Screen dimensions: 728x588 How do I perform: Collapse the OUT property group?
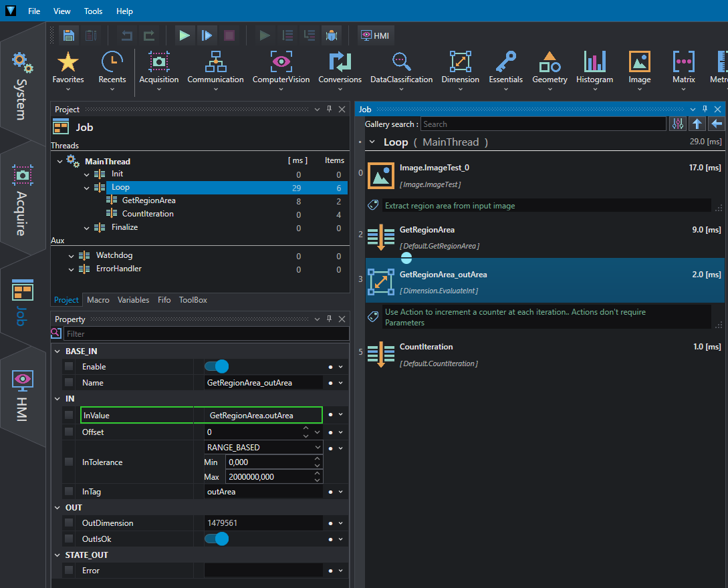pos(57,508)
